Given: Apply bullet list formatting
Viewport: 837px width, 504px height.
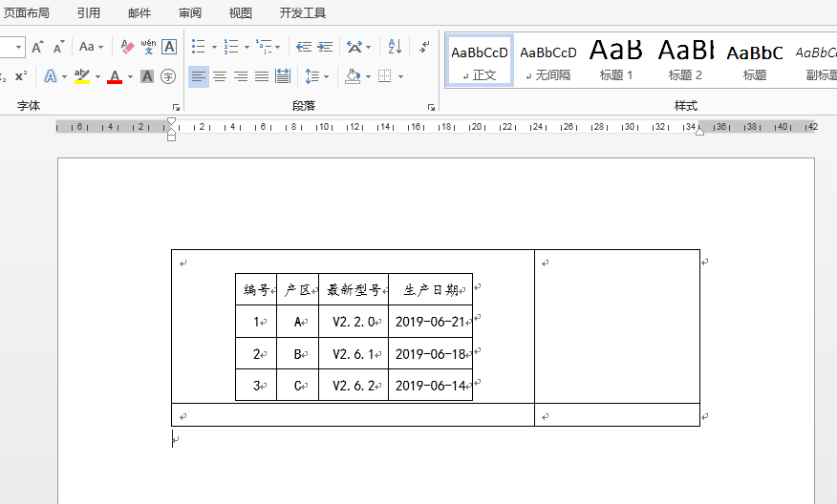Looking at the screenshot, I should [x=199, y=47].
